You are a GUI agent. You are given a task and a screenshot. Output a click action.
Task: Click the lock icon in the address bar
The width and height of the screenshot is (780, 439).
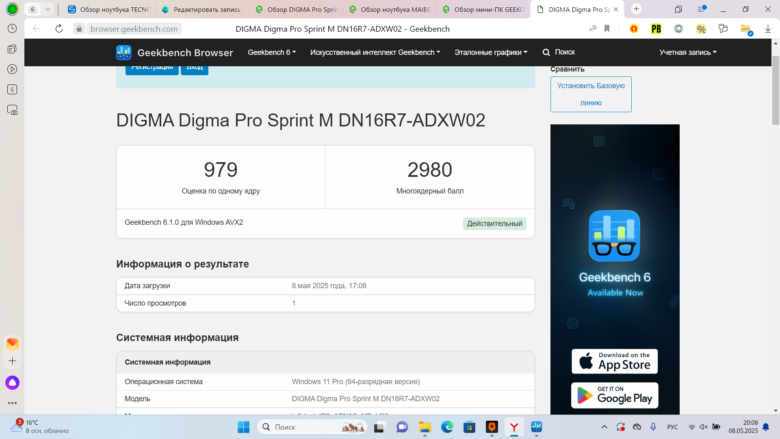[79, 29]
